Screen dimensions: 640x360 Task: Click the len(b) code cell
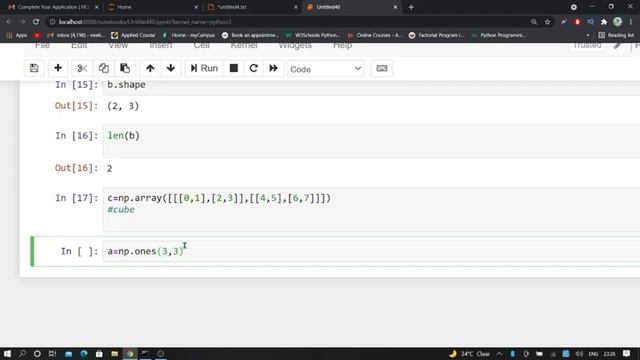point(371,141)
